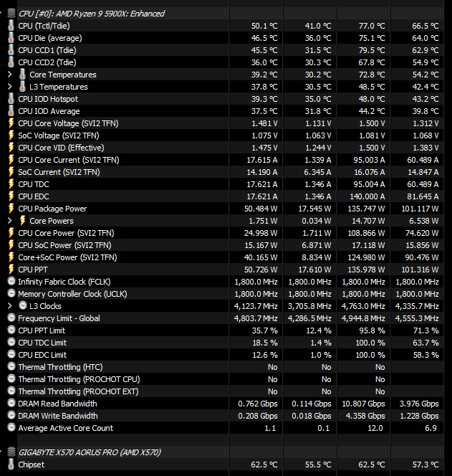Image resolution: width=452 pixels, height=476 pixels.
Task: Click the lightning bolt icon beside SoC Voltage
Action: pos(11,135)
